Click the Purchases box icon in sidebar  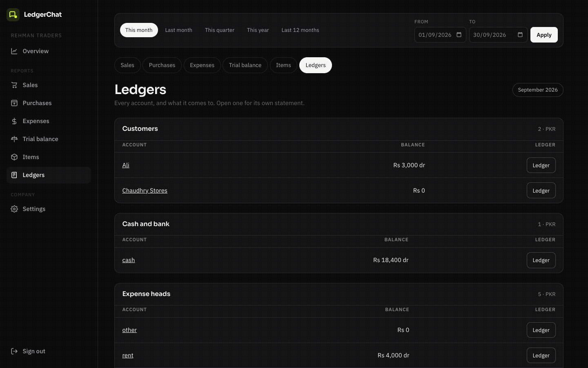click(x=14, y=103)
